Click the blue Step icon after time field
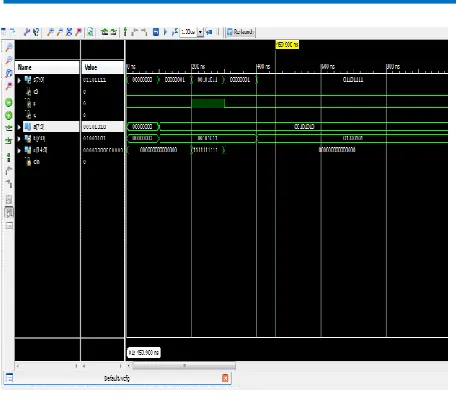This screenshot has height=398, width=456. [209, 32]
